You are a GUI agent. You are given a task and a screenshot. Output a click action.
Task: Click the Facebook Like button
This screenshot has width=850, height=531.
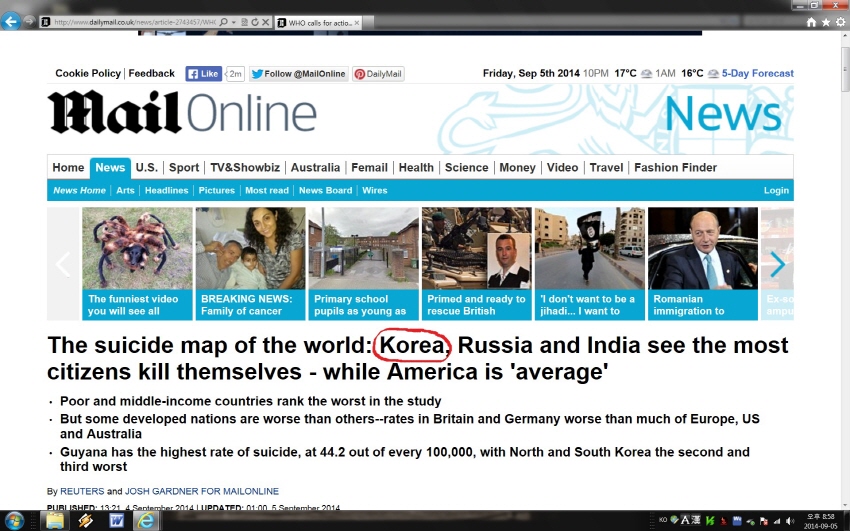click(x=203, y=74)
